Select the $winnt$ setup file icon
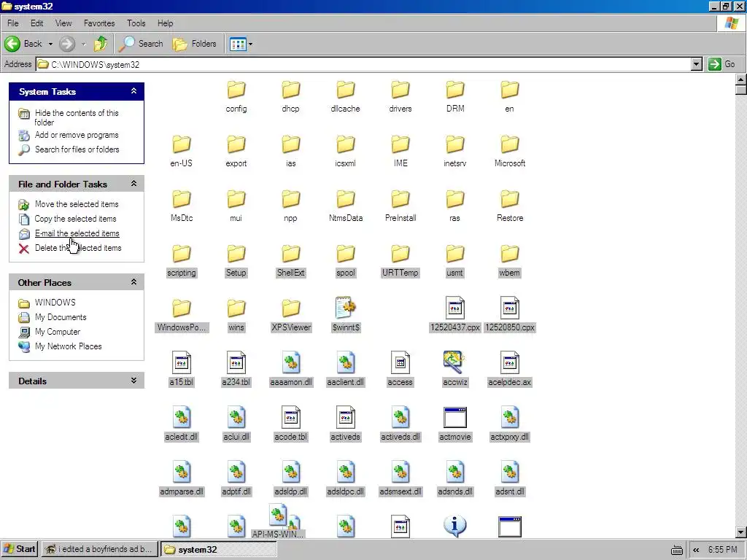This screenshot has width=747, height=560. 345,308
